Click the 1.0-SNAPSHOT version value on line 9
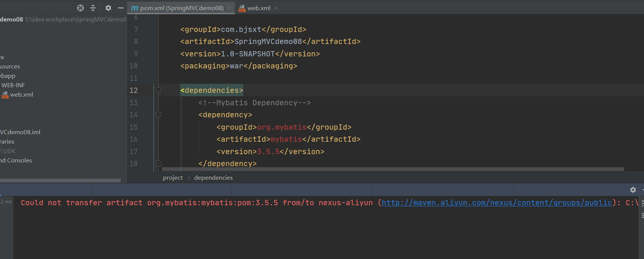The width and height of the screenshot is (644, 259). click(x=248, y=54)
